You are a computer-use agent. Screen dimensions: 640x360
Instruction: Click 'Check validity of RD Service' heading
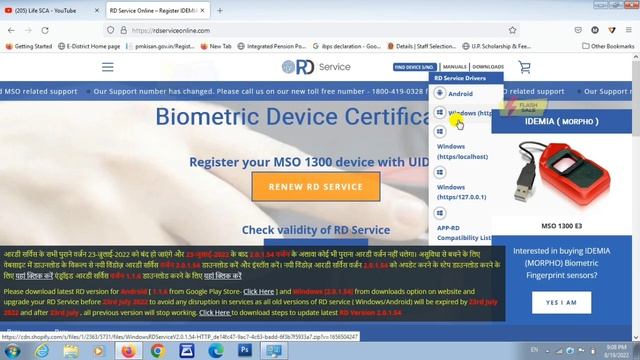pos(316,230)
